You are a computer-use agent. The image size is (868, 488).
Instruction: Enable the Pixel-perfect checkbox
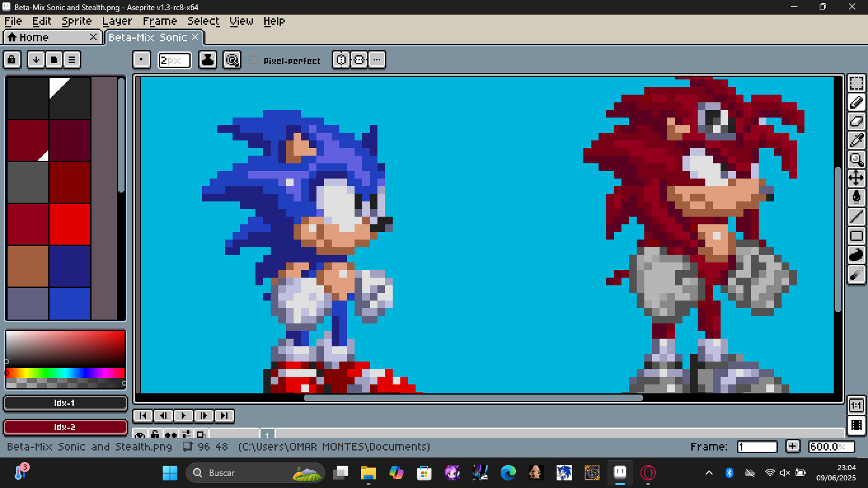254,60
